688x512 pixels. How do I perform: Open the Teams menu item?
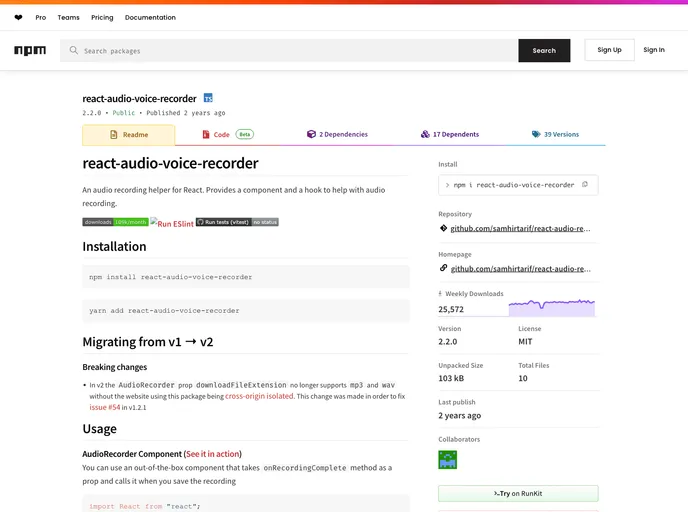[x=68, y=18]
